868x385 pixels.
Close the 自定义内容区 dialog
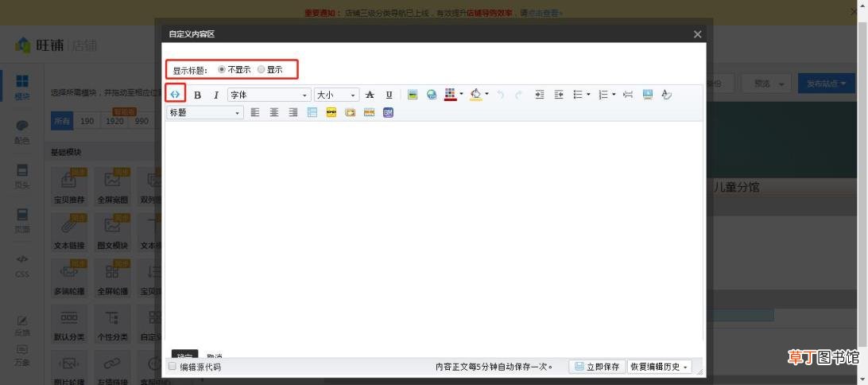tap(698, 34)
